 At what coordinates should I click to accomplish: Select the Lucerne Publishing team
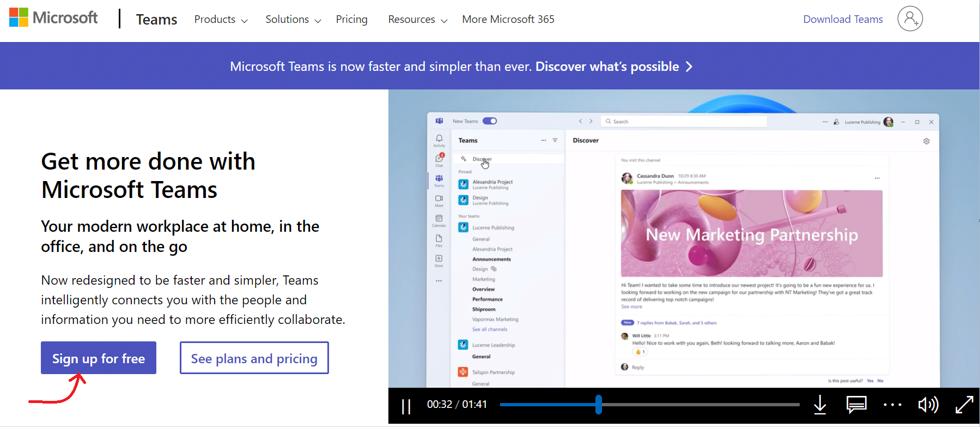click(493, 227)
